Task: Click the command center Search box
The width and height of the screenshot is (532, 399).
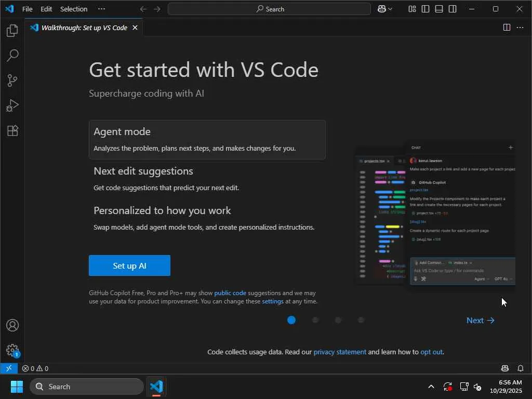Action: [270, 9]
